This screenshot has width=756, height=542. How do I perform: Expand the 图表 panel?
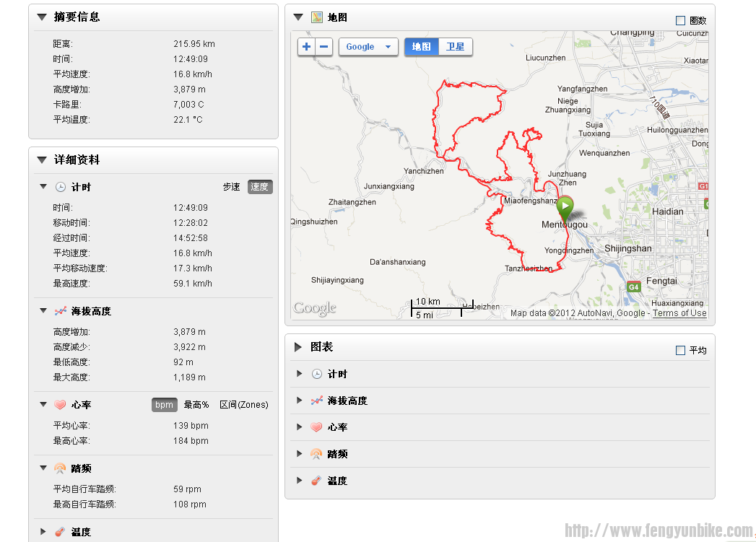coord(298,347)
